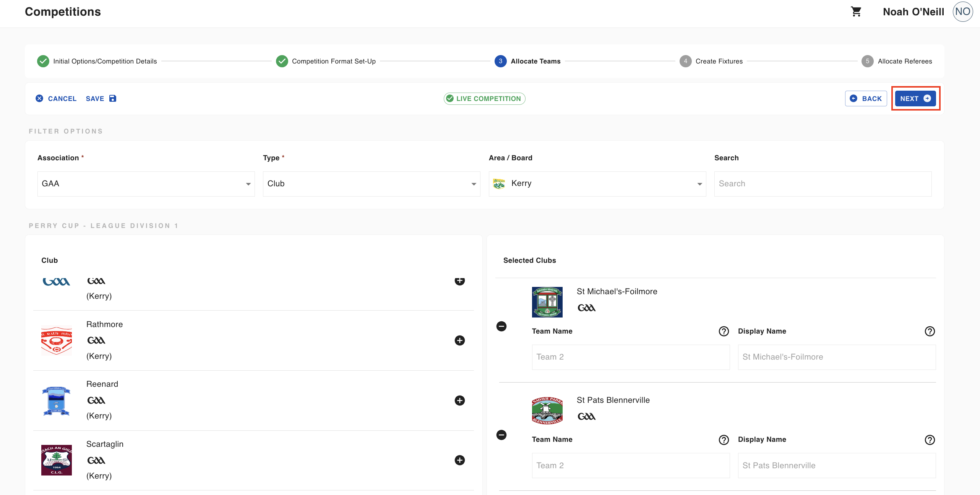The height and width of the screenshot is (495, 980).
Task: Click the Scartaglin club crest
Action: [57, 460]
